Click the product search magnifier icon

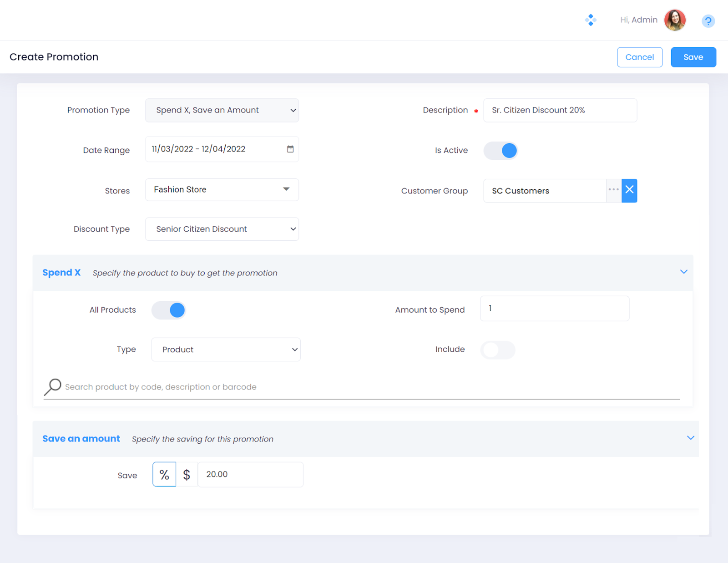[53, 387]
